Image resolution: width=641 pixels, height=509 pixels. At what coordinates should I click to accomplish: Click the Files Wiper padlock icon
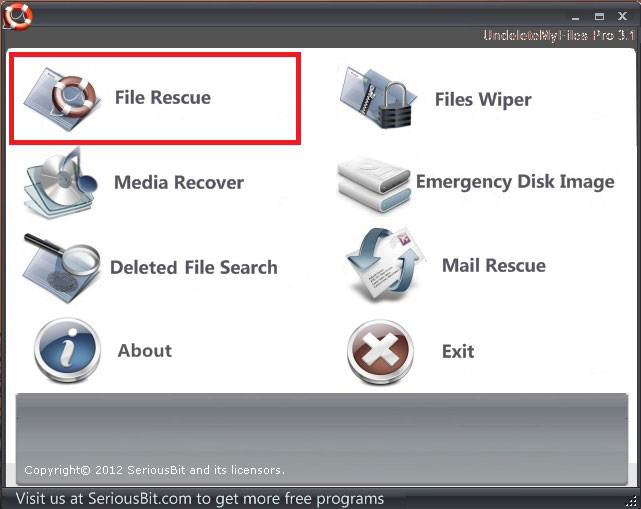coord(379,98)
